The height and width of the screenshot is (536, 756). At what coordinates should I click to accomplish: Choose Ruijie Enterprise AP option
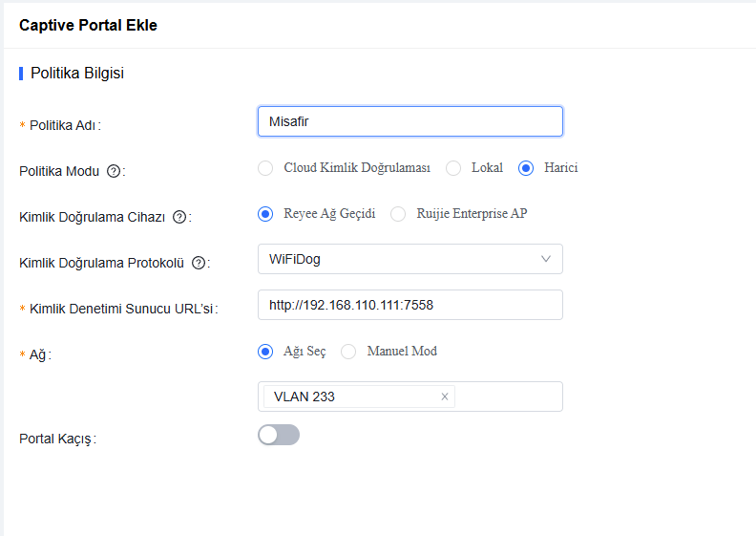398,214
